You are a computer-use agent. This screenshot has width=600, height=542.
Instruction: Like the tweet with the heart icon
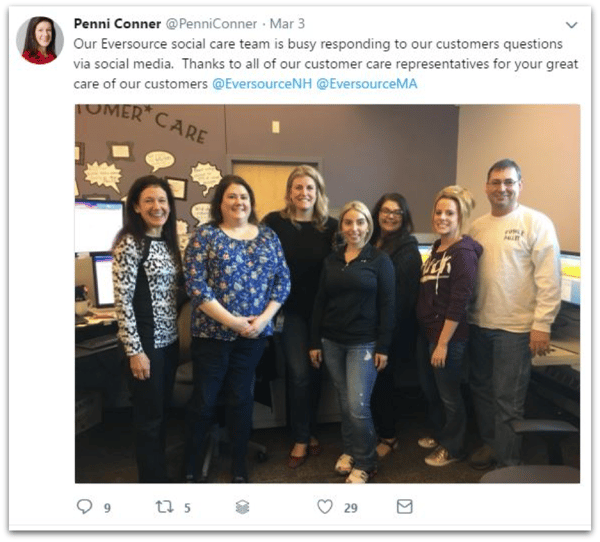[325, 506]
